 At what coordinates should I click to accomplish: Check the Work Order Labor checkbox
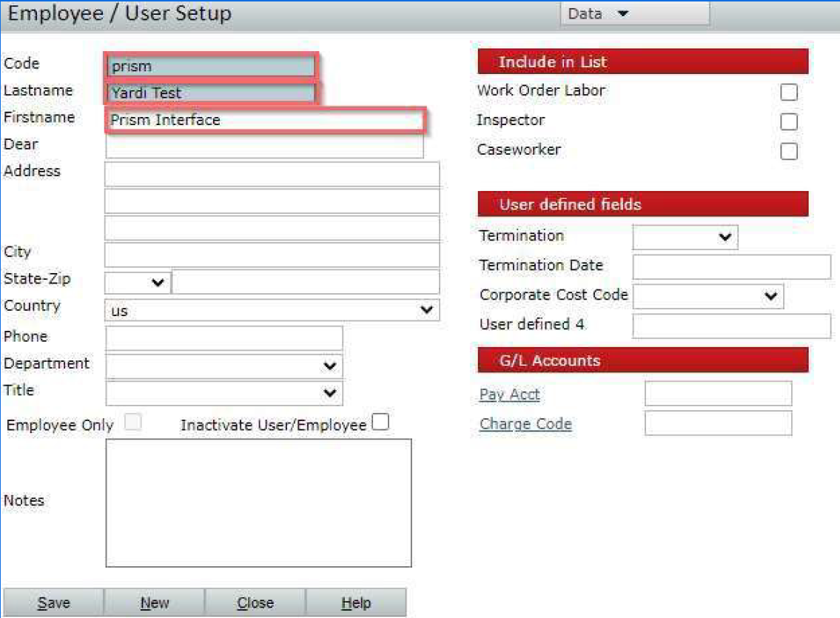pos(789,93)
